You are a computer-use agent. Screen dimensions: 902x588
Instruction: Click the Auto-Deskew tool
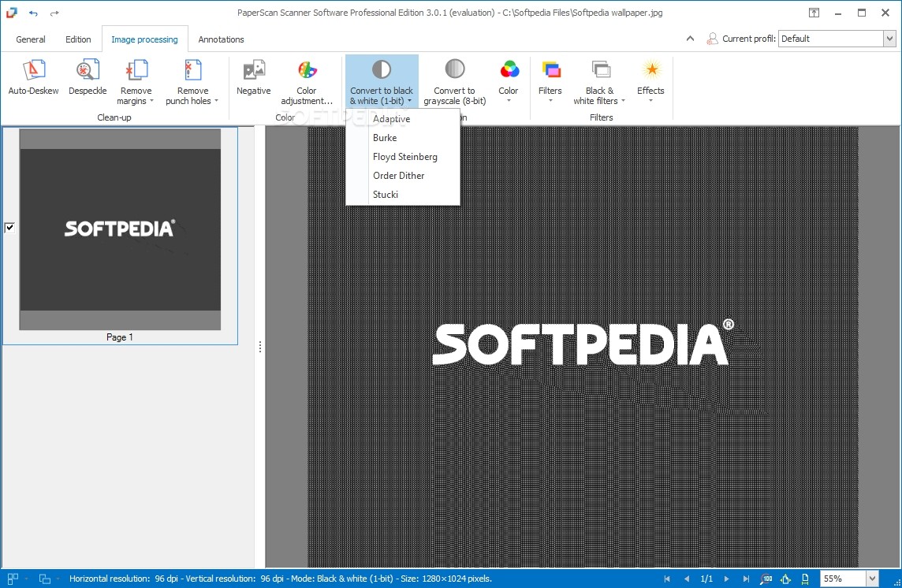[x=33, y=78]
